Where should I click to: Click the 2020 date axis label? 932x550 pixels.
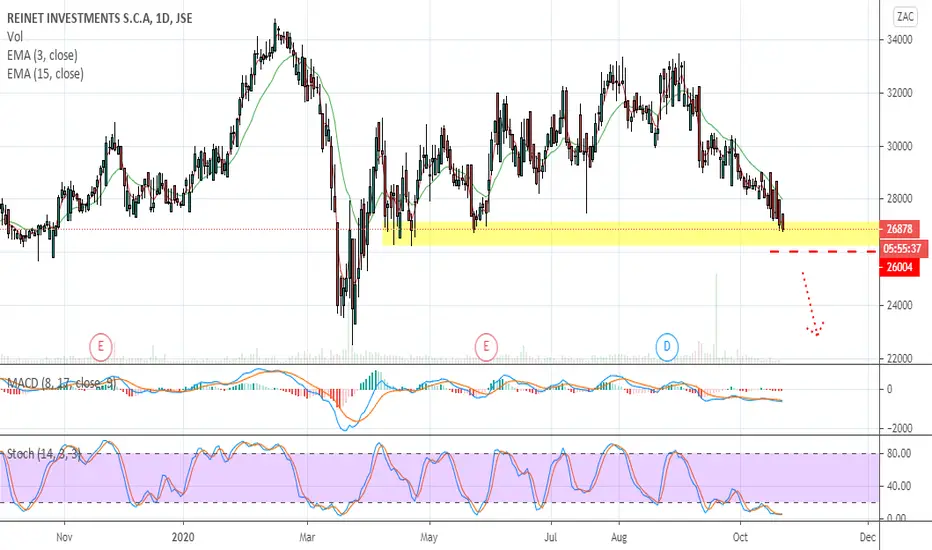(x=183, y=537)
